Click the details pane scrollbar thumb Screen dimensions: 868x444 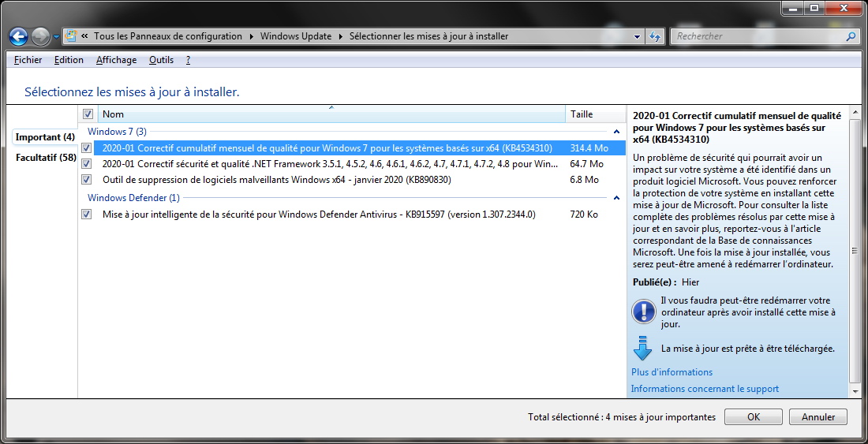tap(854, 250)
